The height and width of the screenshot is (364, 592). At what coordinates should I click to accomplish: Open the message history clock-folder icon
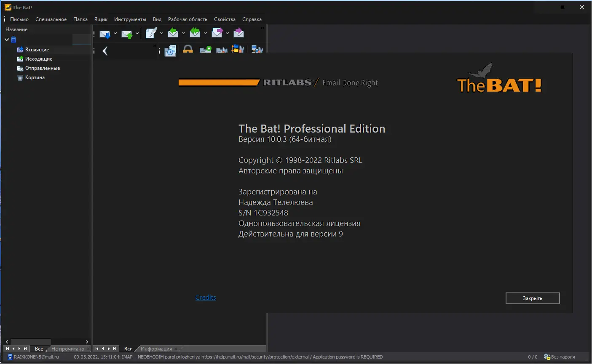coord(170,51)
